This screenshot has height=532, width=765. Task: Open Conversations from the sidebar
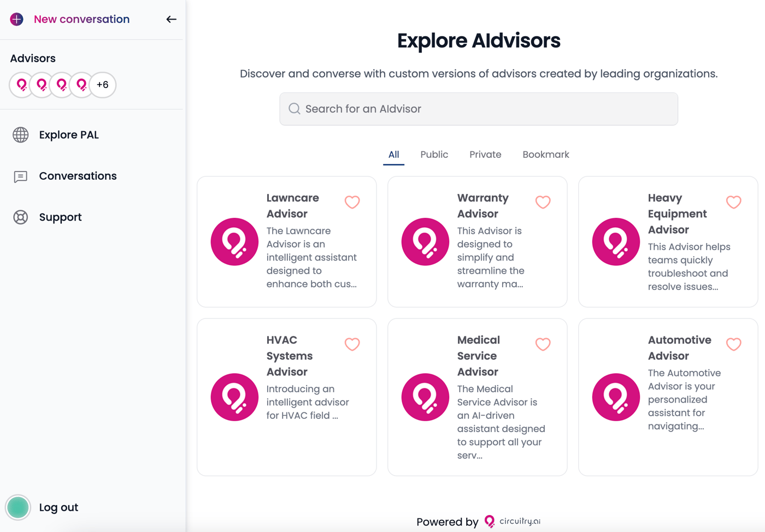[x=78, y=176]
